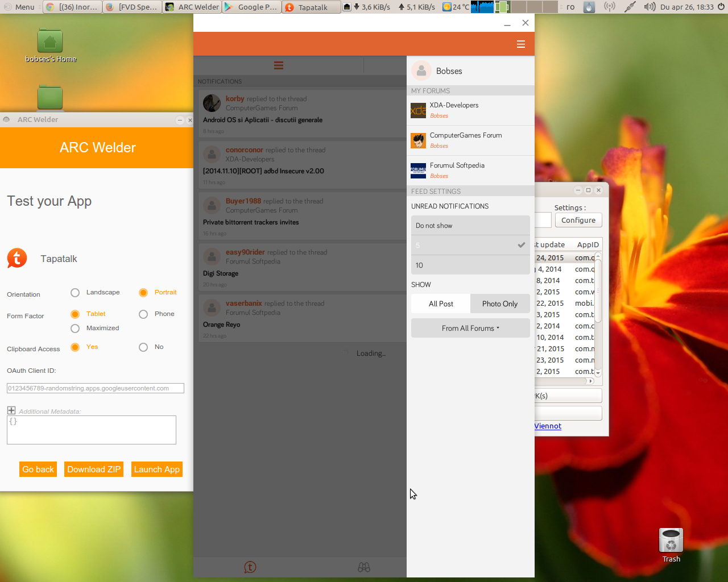Image resolution: width=728 pixels, height=582 pixels.
Task: Click the binoculars explore icon at bottom
Action: click(x=364, y=567)
